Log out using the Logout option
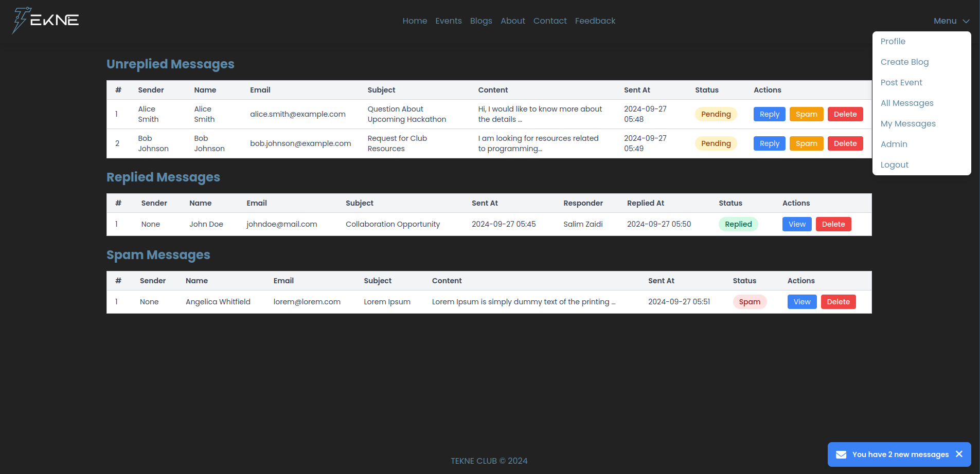The width and height of the screenshot is (980, 474). (894, 165)
